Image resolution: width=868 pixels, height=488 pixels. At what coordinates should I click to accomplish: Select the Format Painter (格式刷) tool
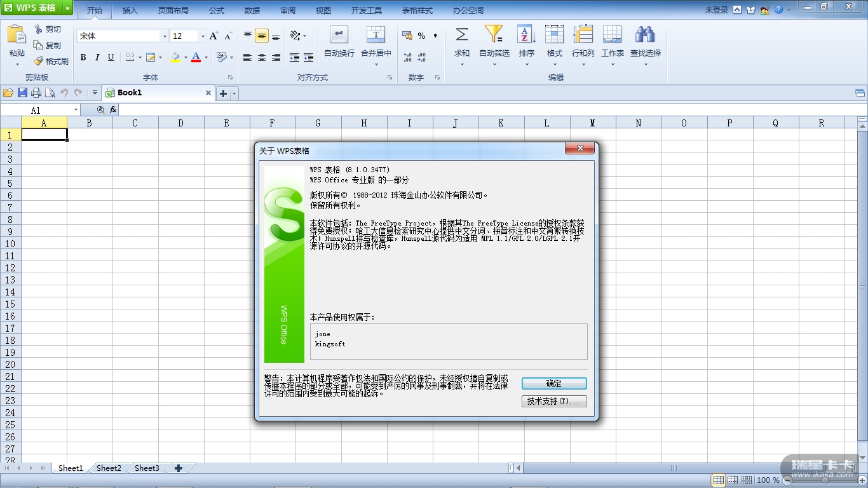pos(51,62)
